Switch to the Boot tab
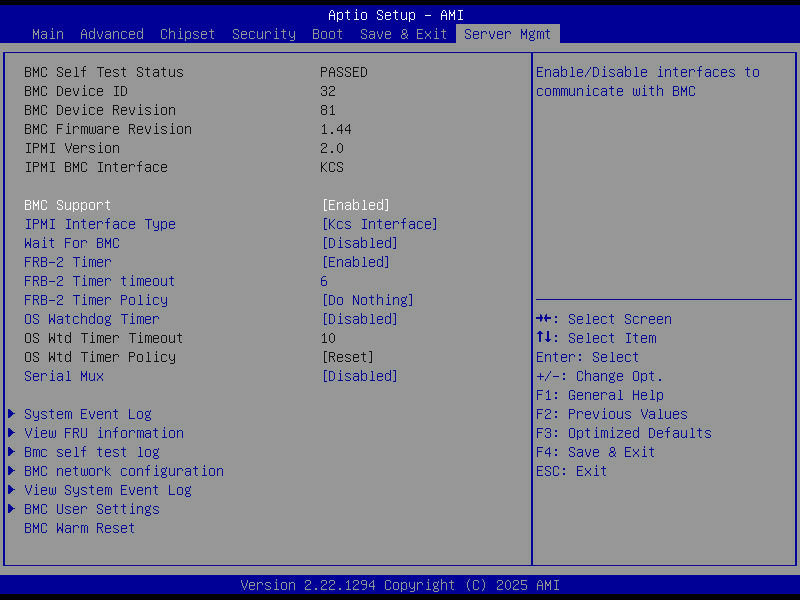The width and height of the screenshot is (800, 600). (327, 33)
